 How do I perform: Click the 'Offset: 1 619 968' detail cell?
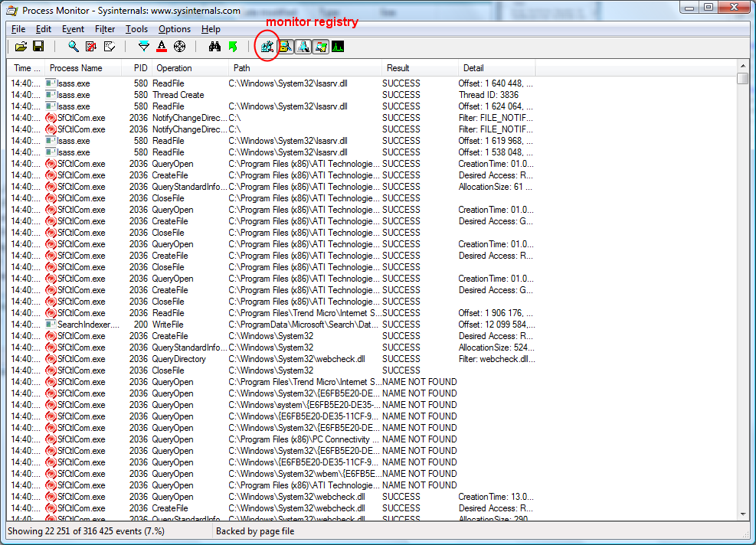[496, 141]
